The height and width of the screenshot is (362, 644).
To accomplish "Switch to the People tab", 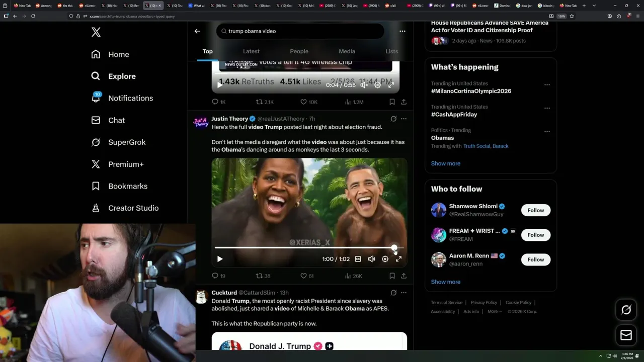I will [299, 51].
